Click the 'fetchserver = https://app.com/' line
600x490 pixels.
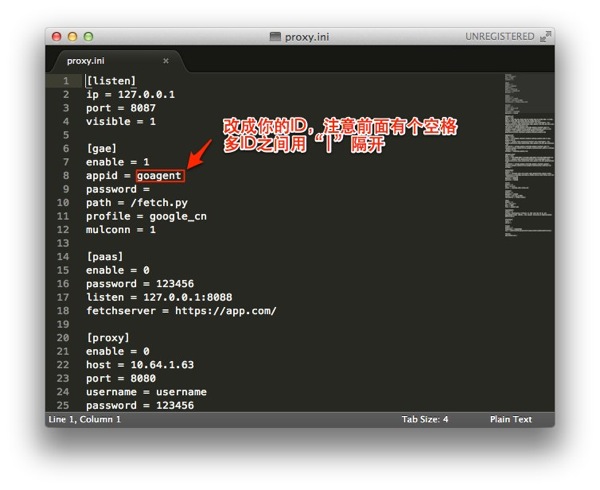181,311
